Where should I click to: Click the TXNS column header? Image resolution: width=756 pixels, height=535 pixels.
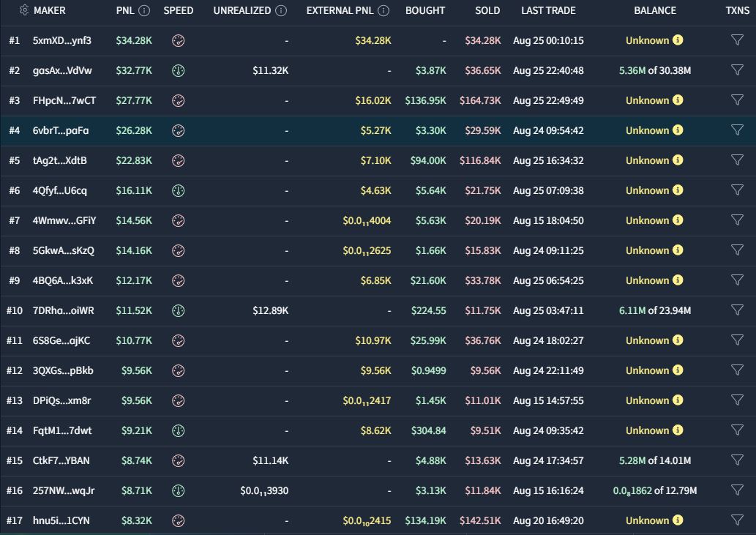(738, 10)
